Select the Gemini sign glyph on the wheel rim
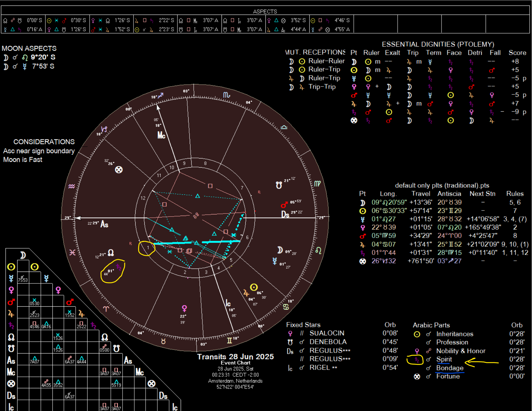Viewport: 532px width, 411px height. [x=229, y=341]
